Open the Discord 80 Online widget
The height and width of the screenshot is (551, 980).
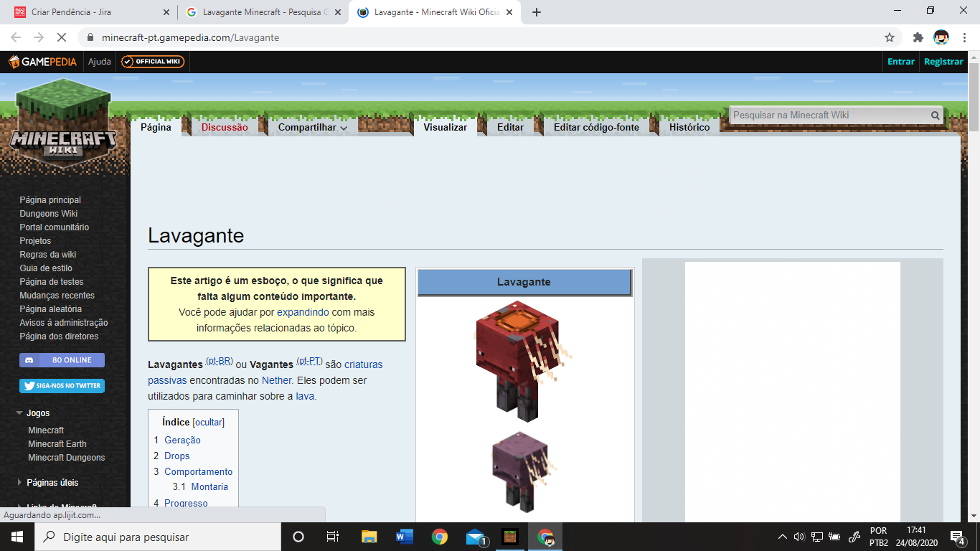[x=62, y=360]
